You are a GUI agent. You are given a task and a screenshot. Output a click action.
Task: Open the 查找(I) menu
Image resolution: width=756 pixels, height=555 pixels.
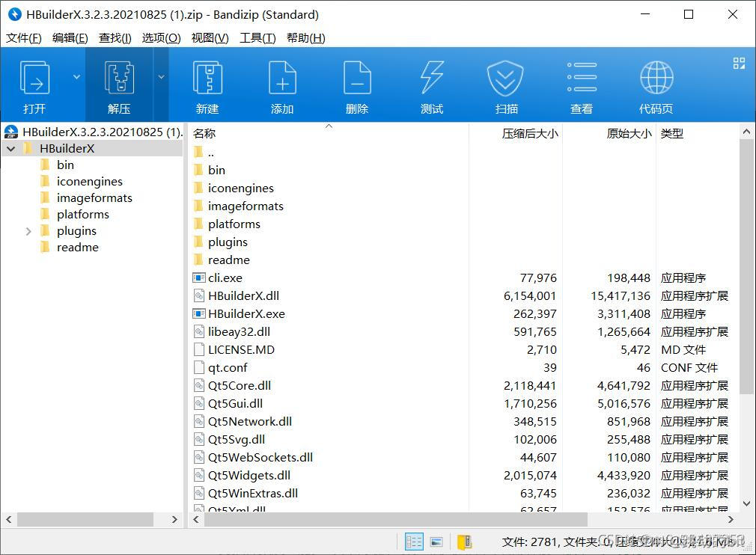(115, 37)
